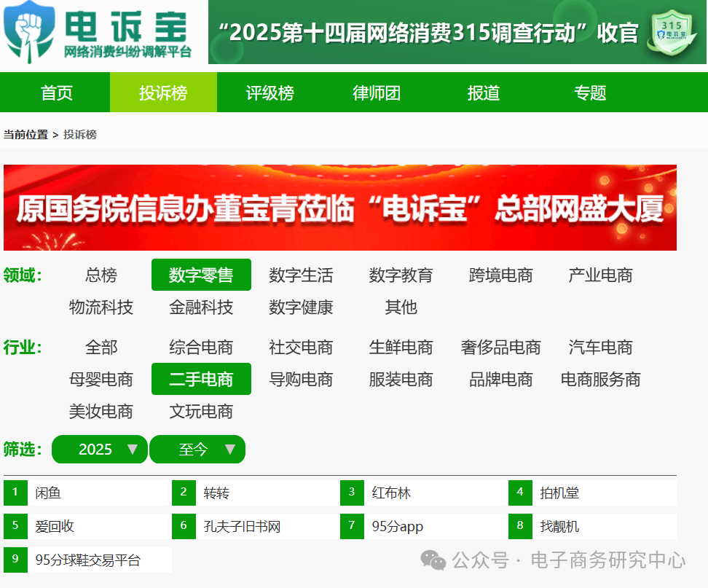Expand the 筛选 year selector
708x588 pixels.
click(99, 450)
